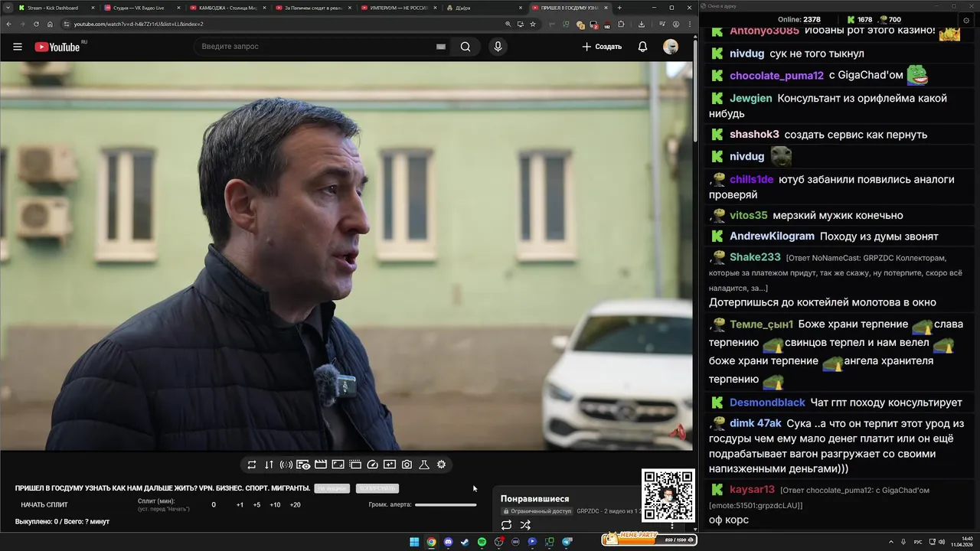Open Windows Start button
This screenshot has height=551, width=980.
(414, 542)
